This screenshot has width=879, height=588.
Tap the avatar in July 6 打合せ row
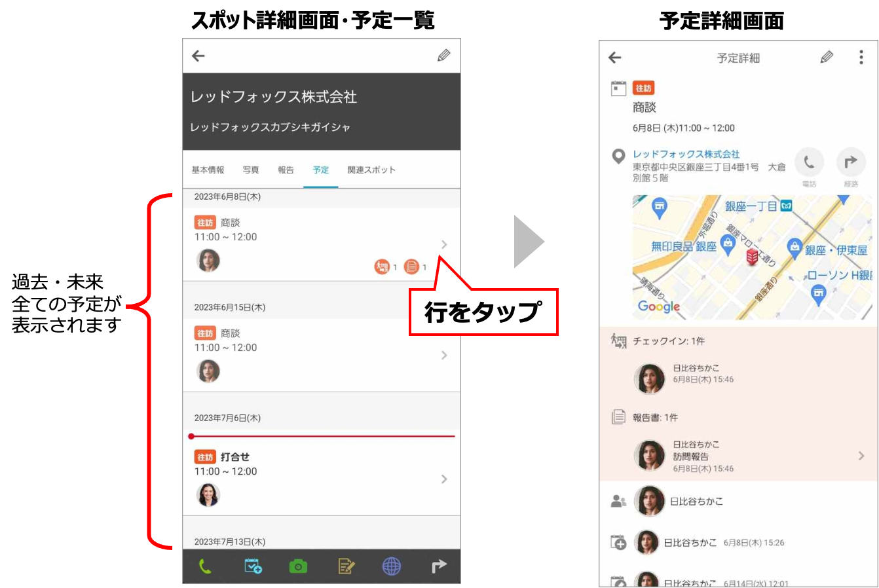tap(208, 495)
